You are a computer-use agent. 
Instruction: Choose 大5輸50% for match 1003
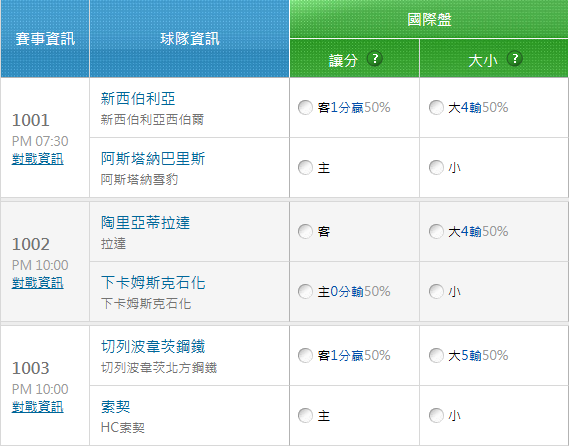[436, 355]
